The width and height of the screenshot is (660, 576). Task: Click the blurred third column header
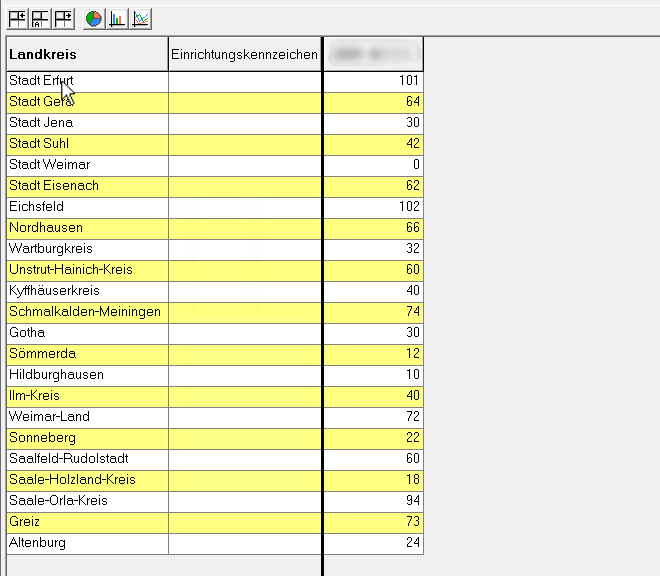point(373,54)
